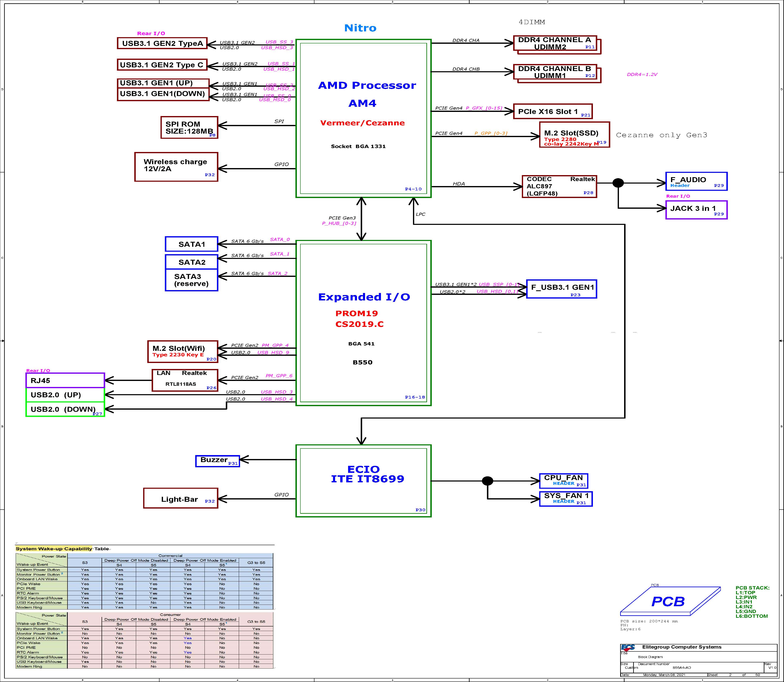Click "Elitegroup Computer Systems" in title block

[x=682, y=647]
